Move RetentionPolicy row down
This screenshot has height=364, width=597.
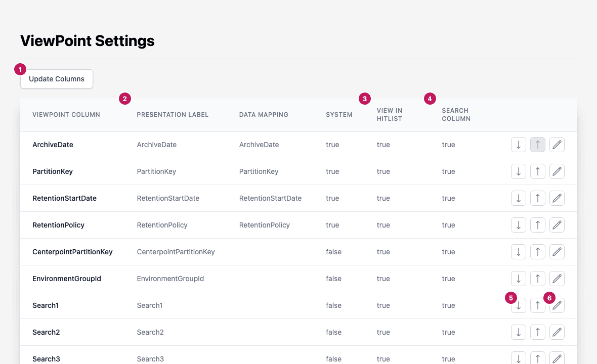tap(518, 225)
